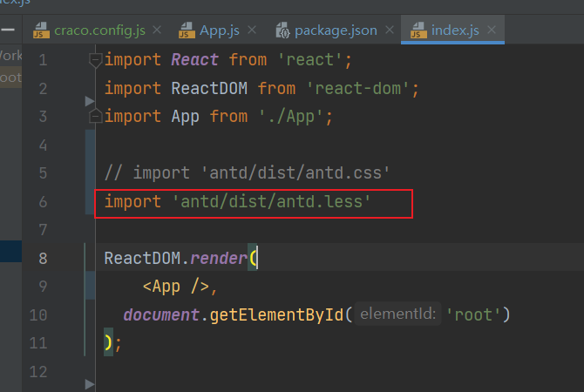
Task: Close the package.json tab
Action: pyautogui.click(x=390, y=30)
